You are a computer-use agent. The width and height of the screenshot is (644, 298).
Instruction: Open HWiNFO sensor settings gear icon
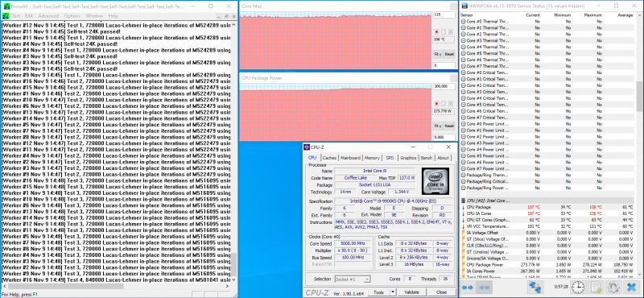tap(613, 287)
